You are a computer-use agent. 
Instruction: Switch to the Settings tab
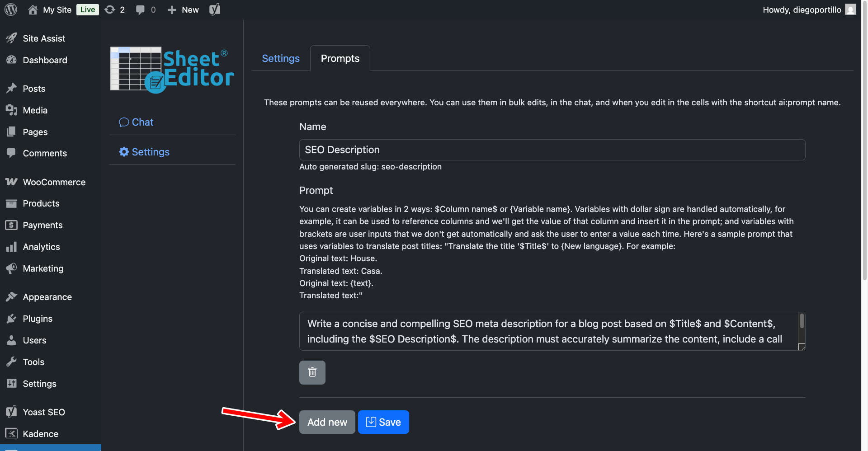280,58
